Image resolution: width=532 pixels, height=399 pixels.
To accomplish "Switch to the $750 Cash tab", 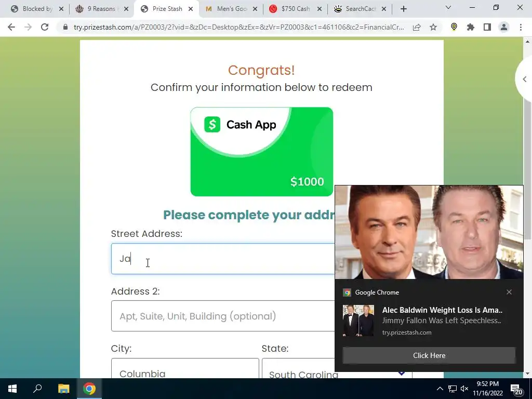I will coord(296,9).
